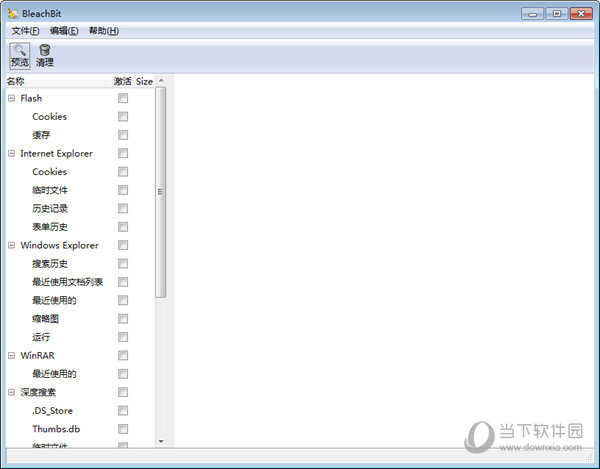This screenshot has width=600, height=469.
Task: Check the Thumbs.db checkbox
Action: pos(123,429)
